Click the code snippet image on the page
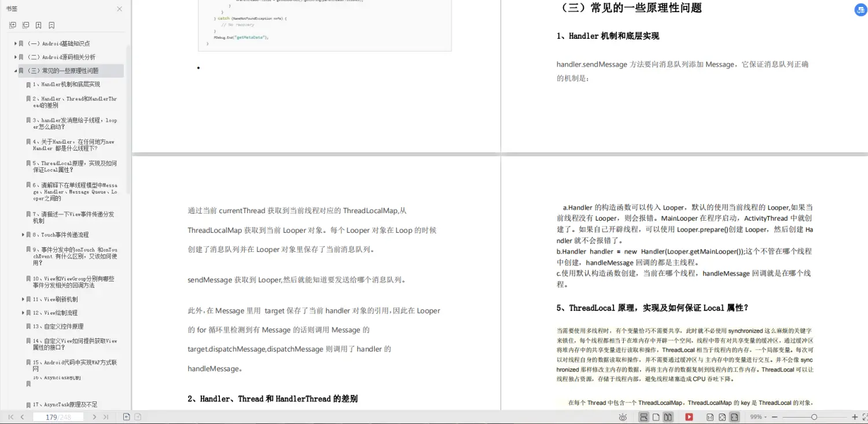 pyautogui.click(x=325, y=25)
